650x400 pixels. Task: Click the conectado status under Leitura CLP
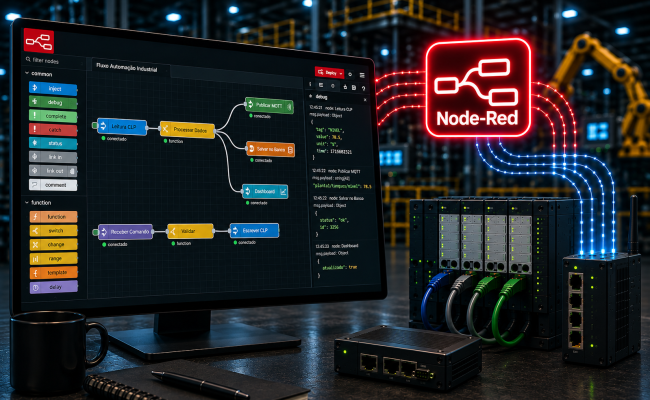[114, 138]
